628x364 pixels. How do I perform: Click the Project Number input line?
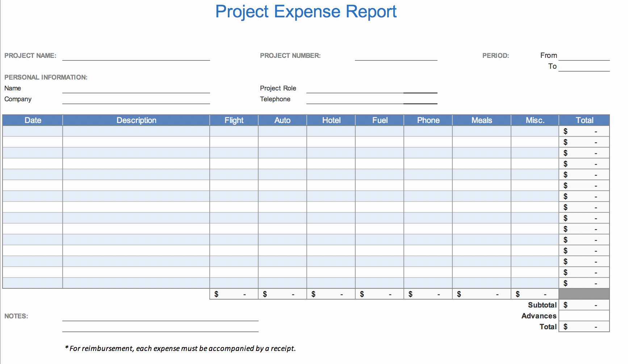(396, 56)
